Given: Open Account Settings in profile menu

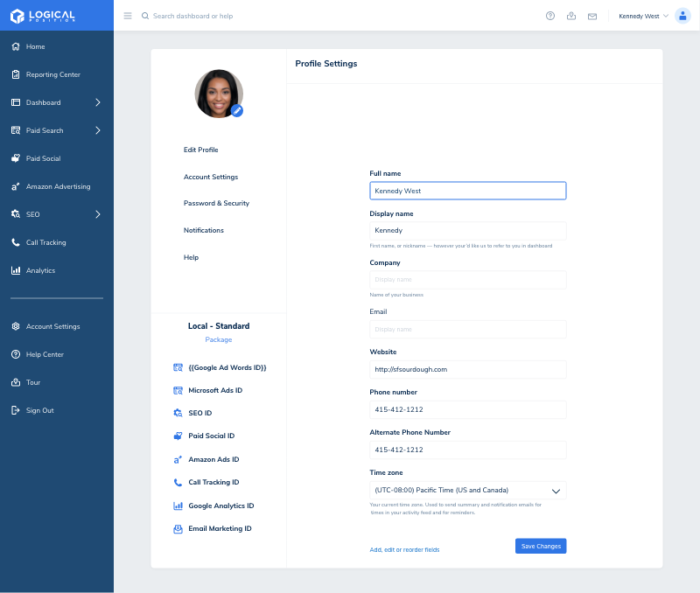Looking at the screenshot, I should (211, 178).
